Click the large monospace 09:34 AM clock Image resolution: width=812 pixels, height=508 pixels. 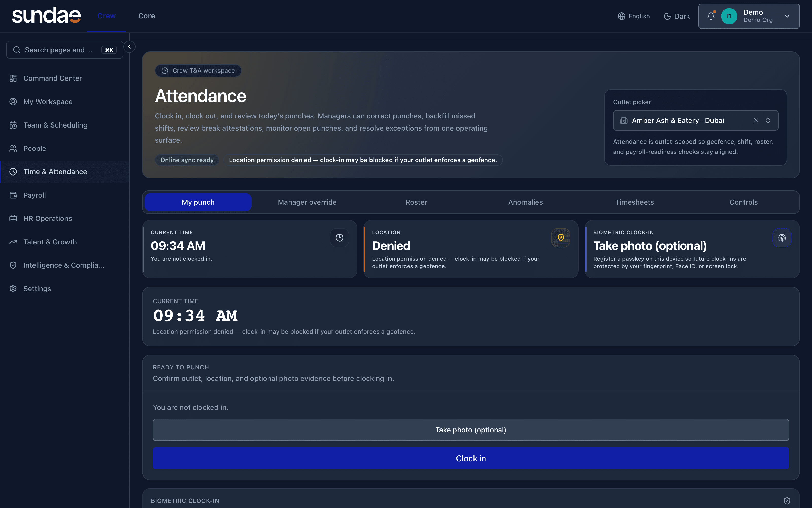click(x=195, y=315)
